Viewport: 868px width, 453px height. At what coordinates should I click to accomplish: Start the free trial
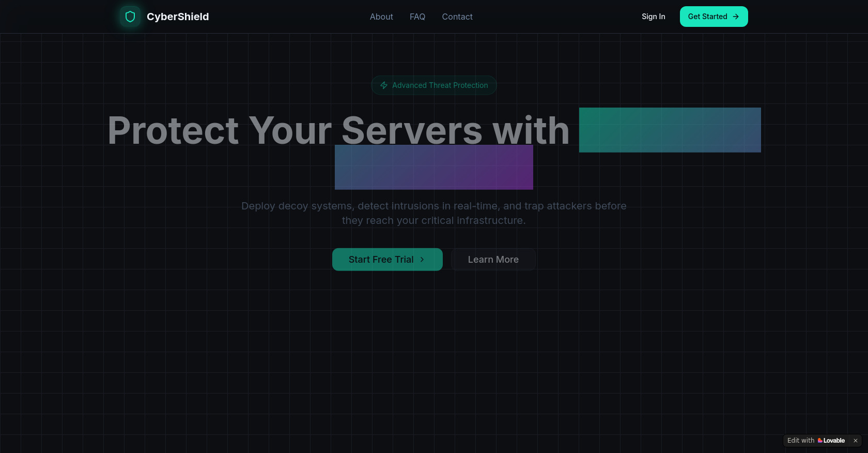[388, 260]
